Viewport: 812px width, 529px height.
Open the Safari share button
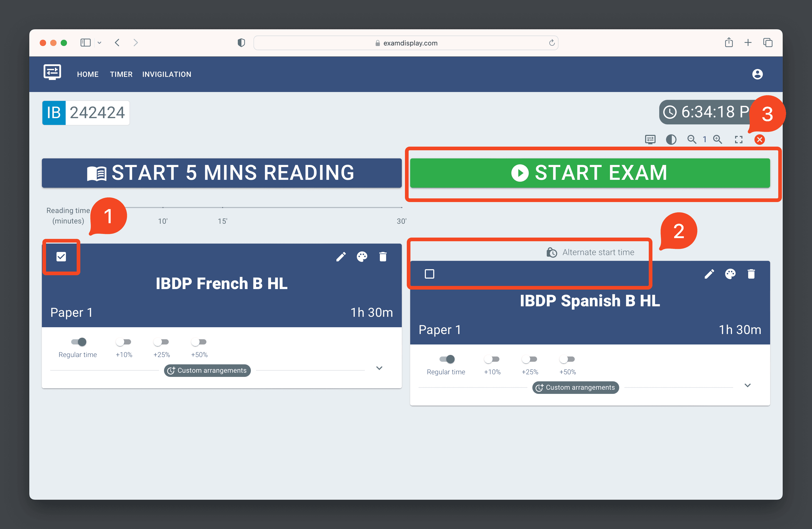click(x=729, y=42)
